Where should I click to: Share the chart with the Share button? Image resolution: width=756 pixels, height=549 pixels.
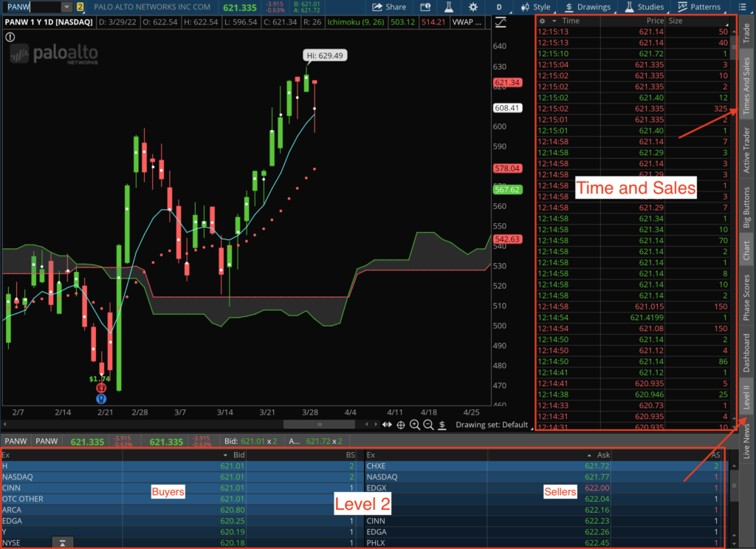point(389,7)
